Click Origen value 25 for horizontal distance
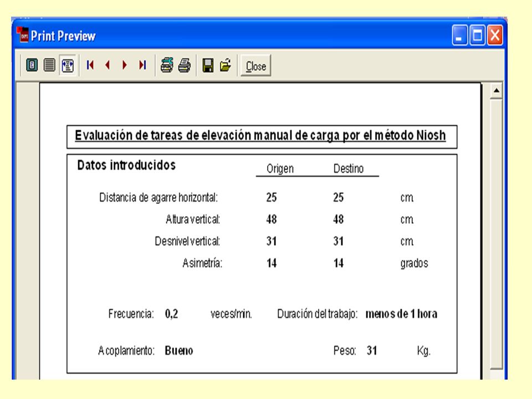This screenshot has height=399, width=532. pyautogui.click(x=272, y=197)
